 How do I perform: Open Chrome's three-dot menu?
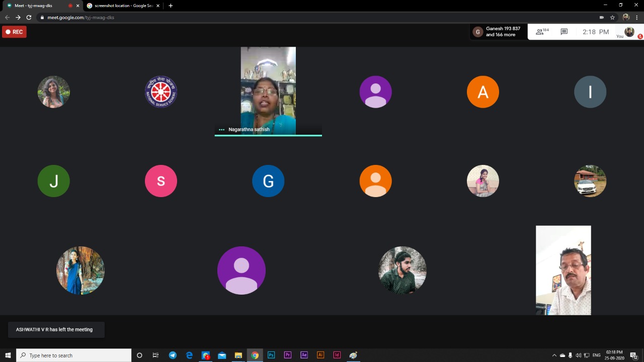click(637, 17)
